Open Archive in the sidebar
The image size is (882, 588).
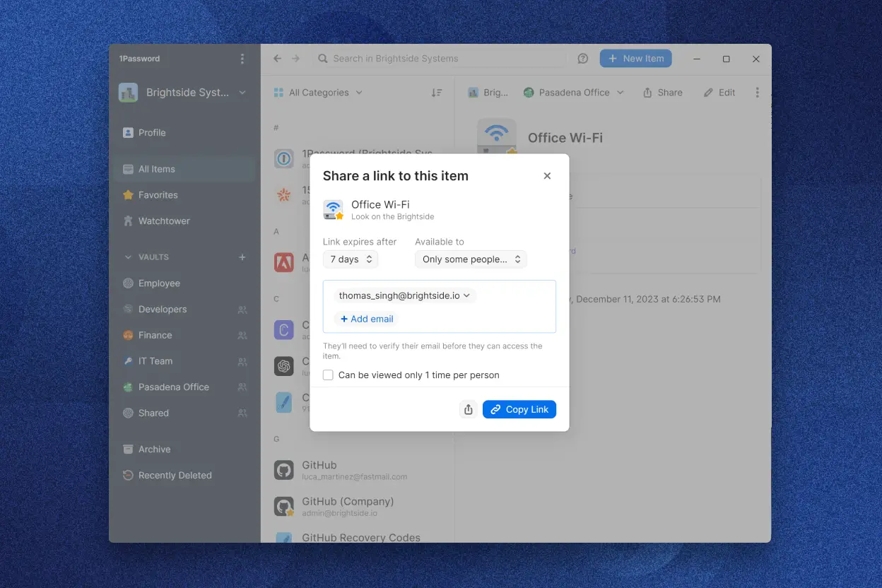tap(185, 449)
